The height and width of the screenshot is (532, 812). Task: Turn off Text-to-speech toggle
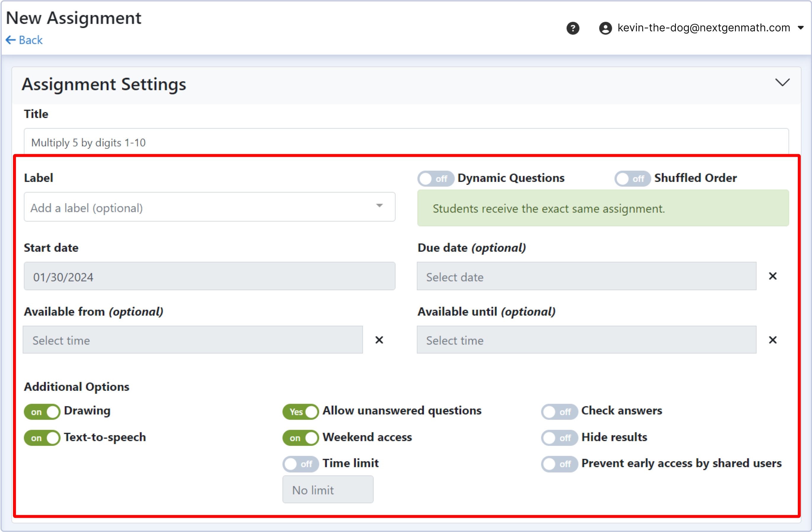(x=42, y=438)
